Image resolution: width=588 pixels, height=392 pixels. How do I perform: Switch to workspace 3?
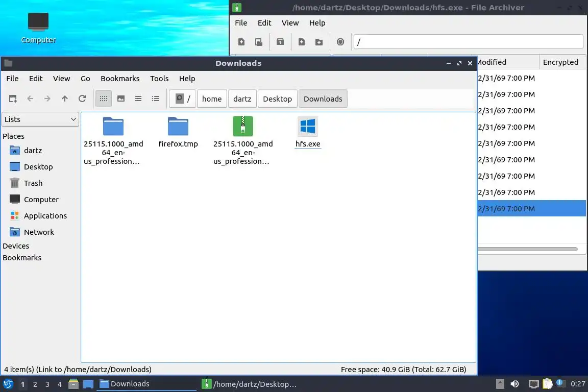[47, 384]
